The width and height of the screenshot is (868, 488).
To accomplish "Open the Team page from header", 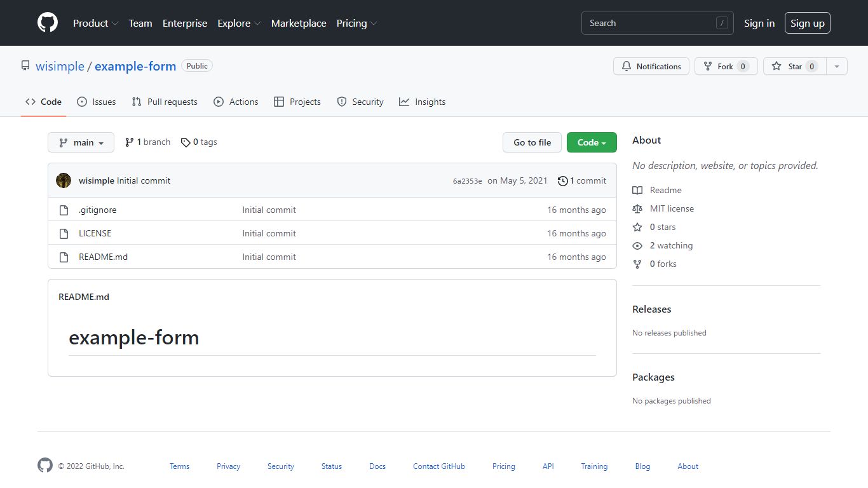I will pyautogui.click(x=140, y=23).
